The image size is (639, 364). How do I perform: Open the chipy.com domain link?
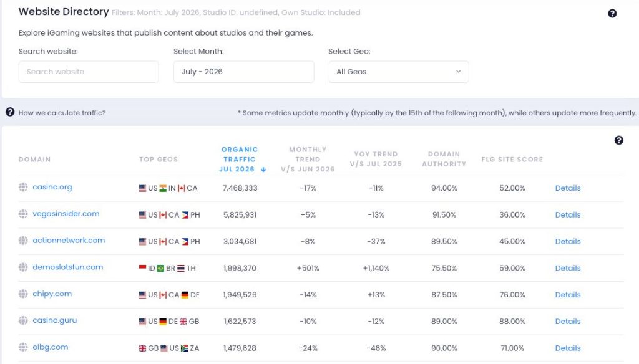(52, 294)
